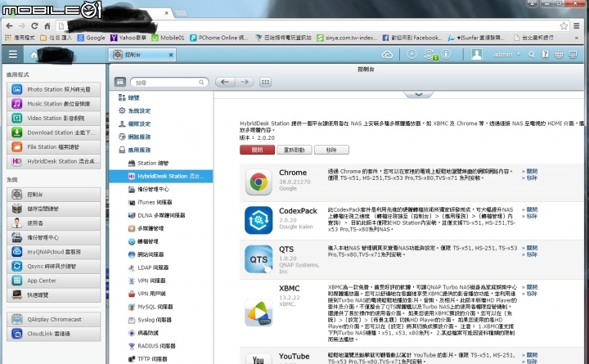Open the admin user dropdown
The width and height of the screenshot is (589, 364).
[x=506, y=55]
